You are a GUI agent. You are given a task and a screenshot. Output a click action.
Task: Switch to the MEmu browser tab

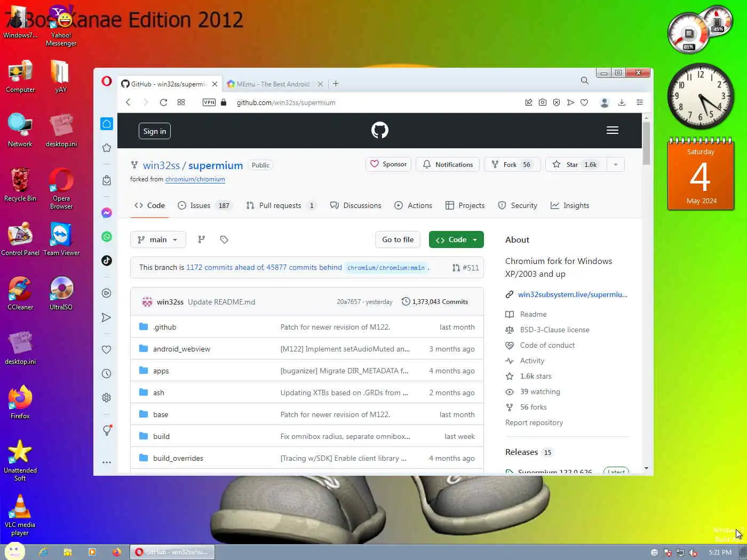272,84
